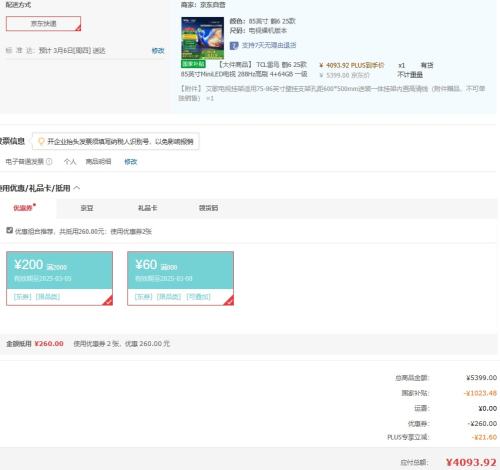Click the lightbulb tip icon in invoice notice
The height and width of the screenshot is (470, 500).
[41, 141]
